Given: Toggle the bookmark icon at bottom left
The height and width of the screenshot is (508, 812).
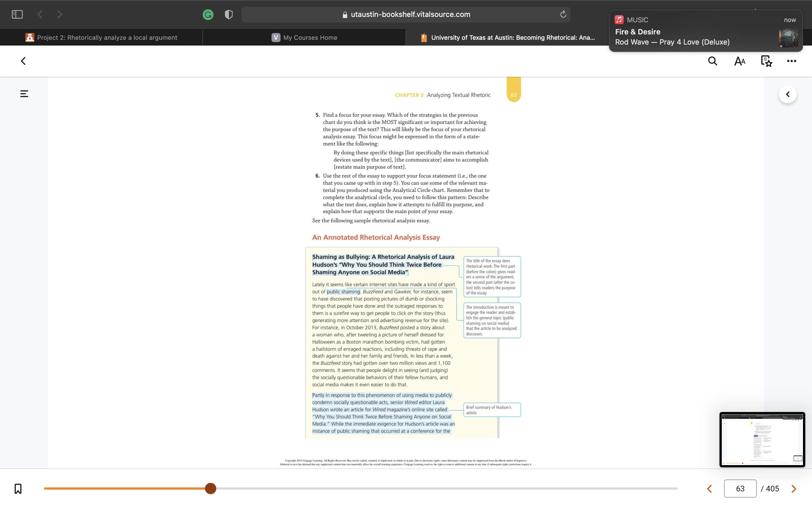Looking at the screenshot, I should pyautogui.click(x=18, y=489).
